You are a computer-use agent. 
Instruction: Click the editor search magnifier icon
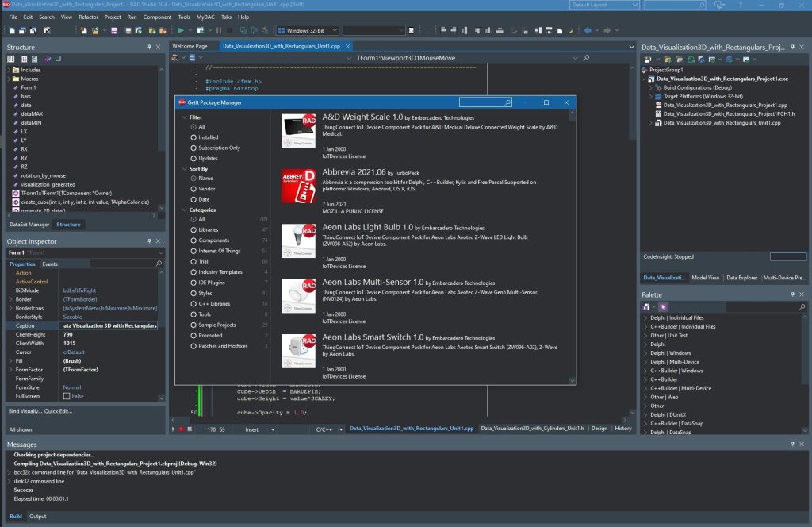pyautogui.click(x=586, y=58)
